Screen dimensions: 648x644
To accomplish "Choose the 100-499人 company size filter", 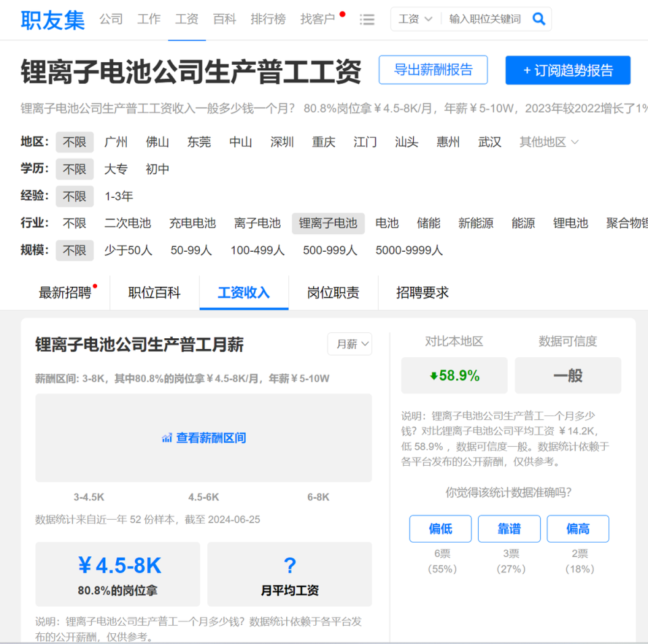I will click(257, 250).
